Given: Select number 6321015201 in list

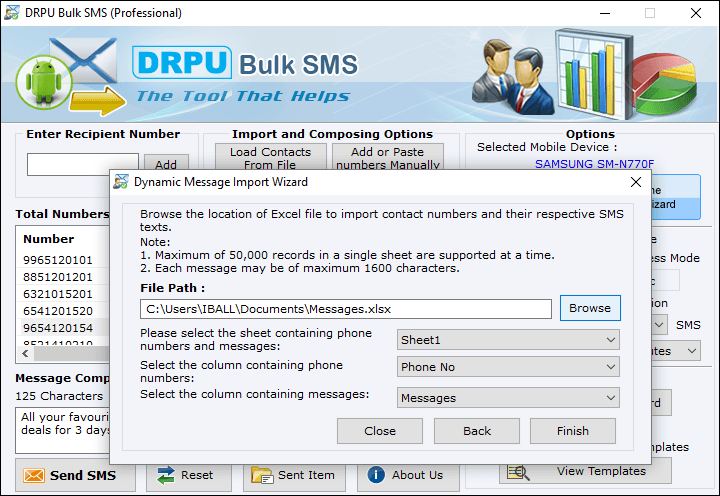Looking at the screenshot, I should tap(58, 294).
